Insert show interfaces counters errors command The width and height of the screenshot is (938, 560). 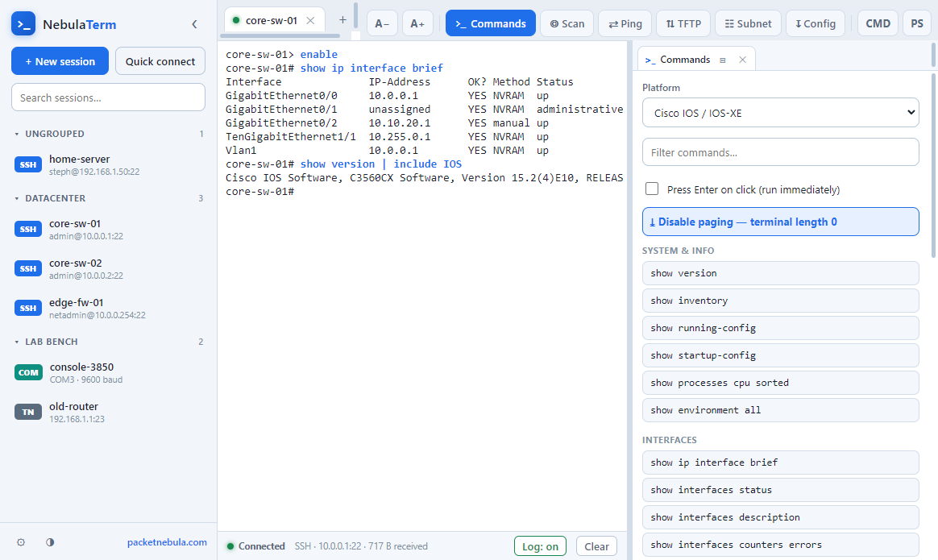point(781,545)
